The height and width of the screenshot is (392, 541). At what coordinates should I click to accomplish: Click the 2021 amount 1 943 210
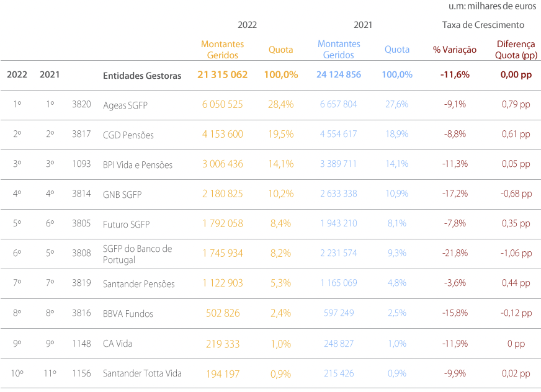(339, 223)
